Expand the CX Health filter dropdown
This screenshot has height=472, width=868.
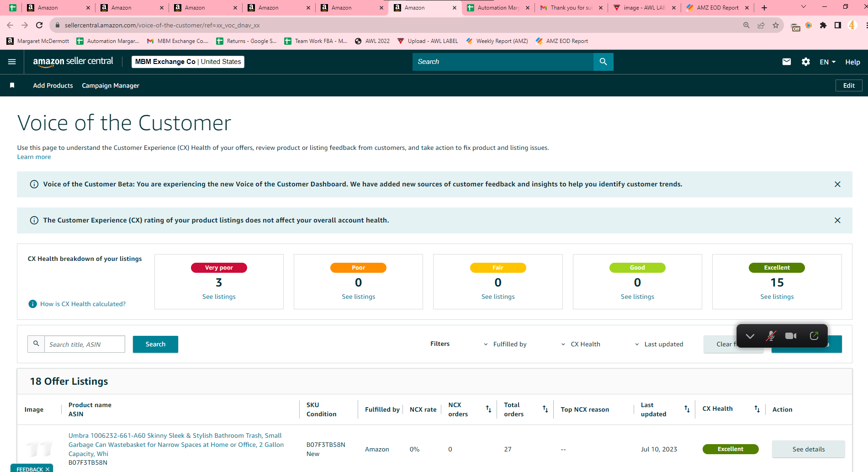pos(580,344)
